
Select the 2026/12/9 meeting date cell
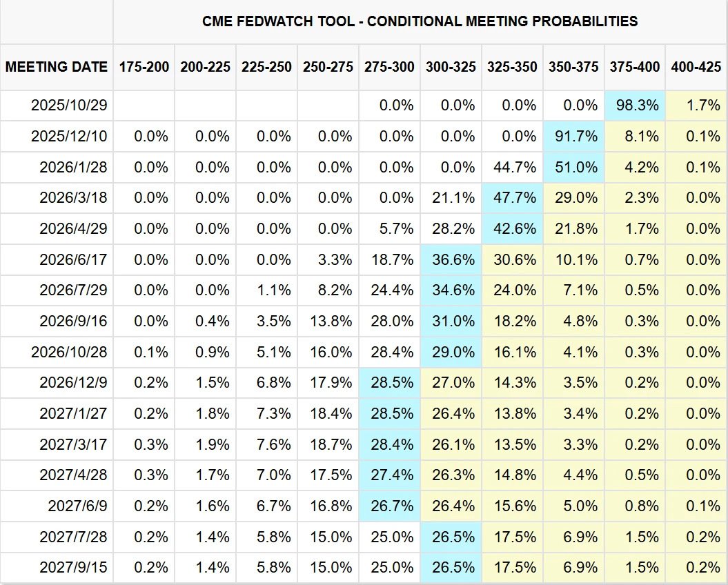click(73, 383)
